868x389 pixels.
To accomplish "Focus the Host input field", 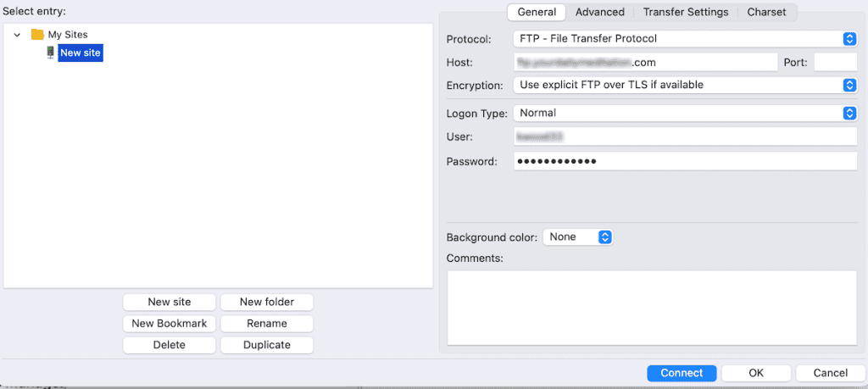I will pos(645,63).
